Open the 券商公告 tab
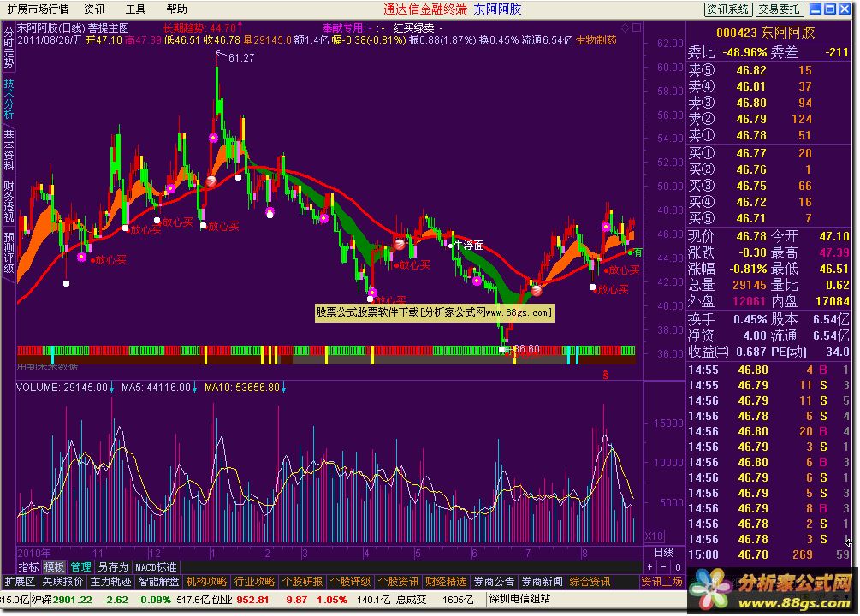This screenshot has height=616, width=860. [494, 582]
